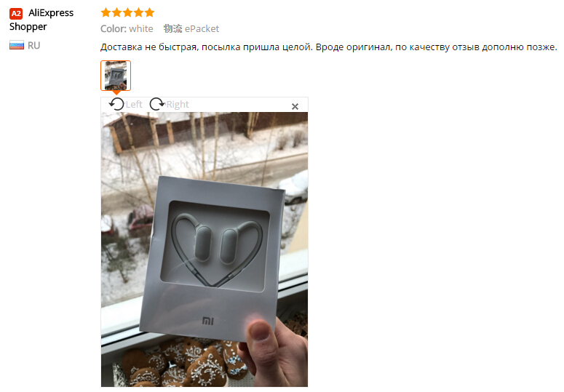Viewport: 564px width, 392px height.
Task: Click the red A2 buyer level badge
Action: (x=16, y=14)
